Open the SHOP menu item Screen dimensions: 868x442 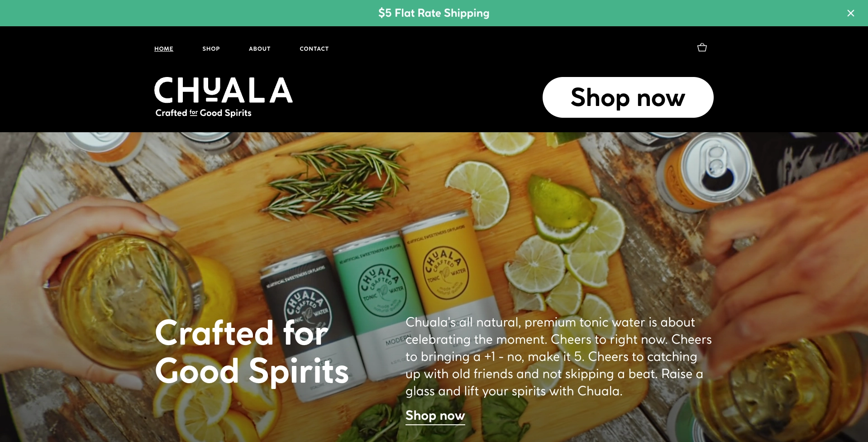[x=211, y=48]
